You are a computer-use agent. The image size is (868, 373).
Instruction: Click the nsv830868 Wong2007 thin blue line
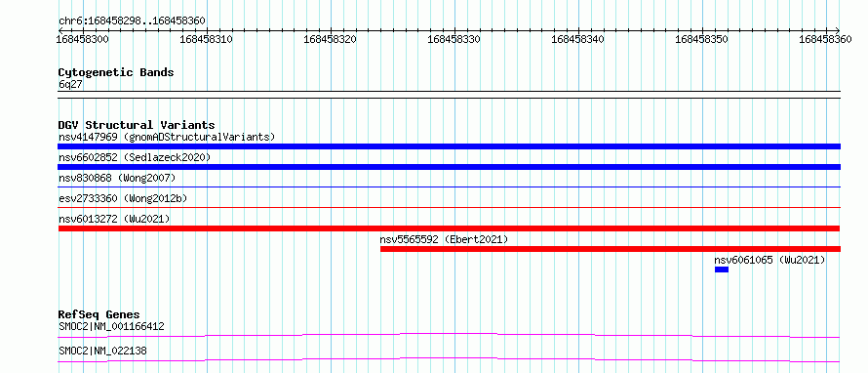449,187
